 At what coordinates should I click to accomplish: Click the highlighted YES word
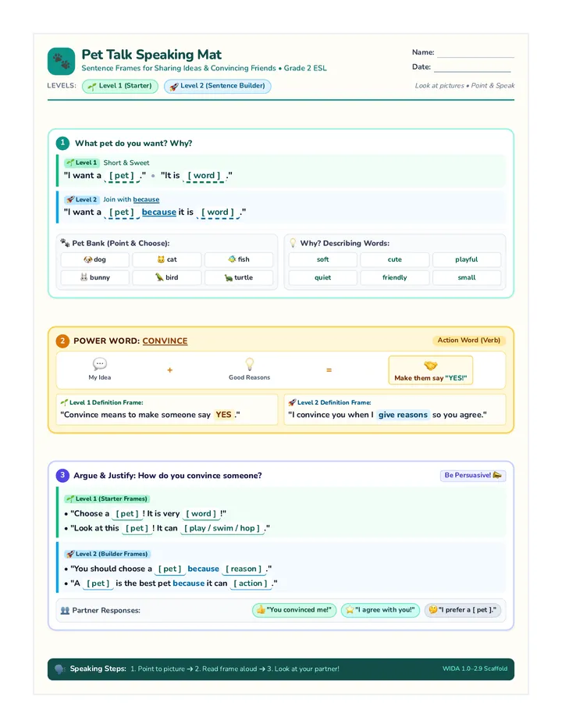pos(223,415)
